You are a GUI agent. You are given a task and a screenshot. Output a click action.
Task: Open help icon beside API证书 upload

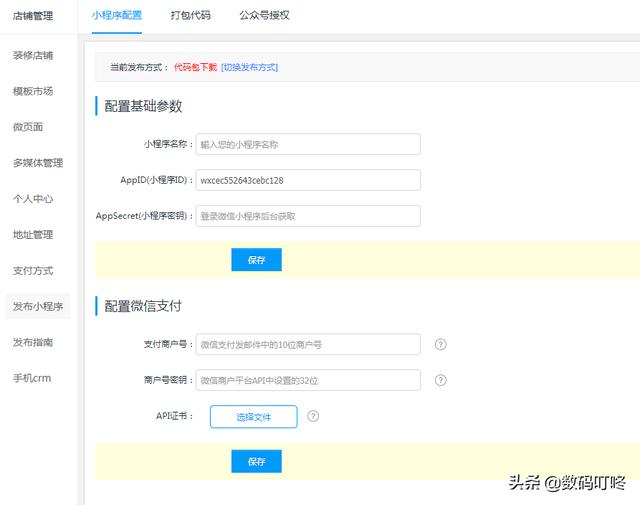click(313, 416)
